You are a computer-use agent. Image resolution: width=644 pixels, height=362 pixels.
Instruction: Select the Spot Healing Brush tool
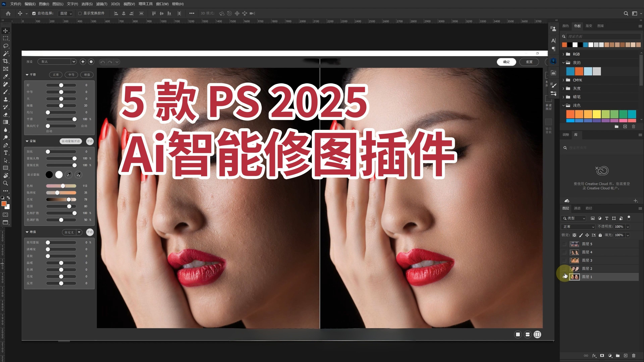[6, 84]
